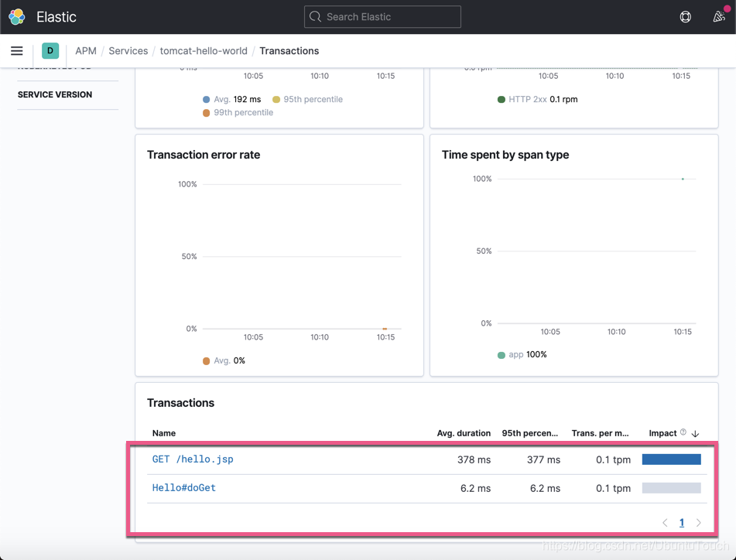Toggle the 99th percentile legend series
This screenshot has width=736, height=560.
pos(238,113)
